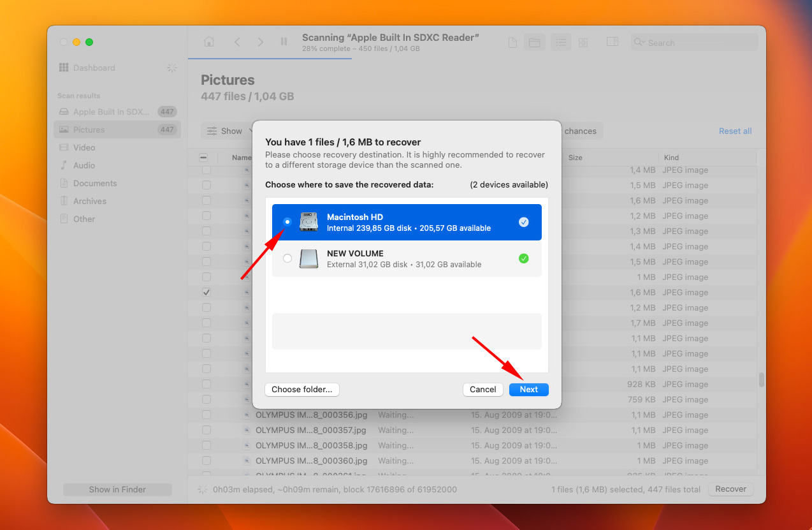This screenshot has height=530, width=812.
Task: Select the Macintosh HD radio button
Action: (x=287, y=222)
